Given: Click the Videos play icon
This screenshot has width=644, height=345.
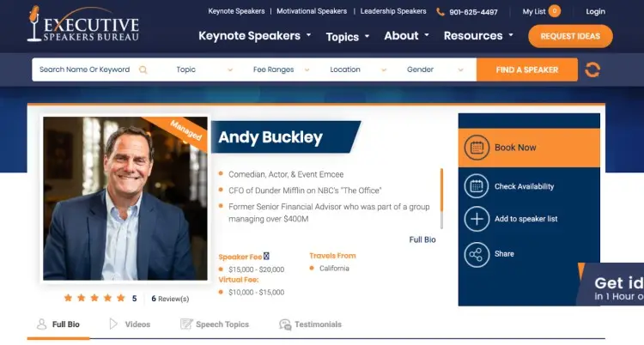Looking at the screenshot, I should pyautogui.click(x=113, y=324).
